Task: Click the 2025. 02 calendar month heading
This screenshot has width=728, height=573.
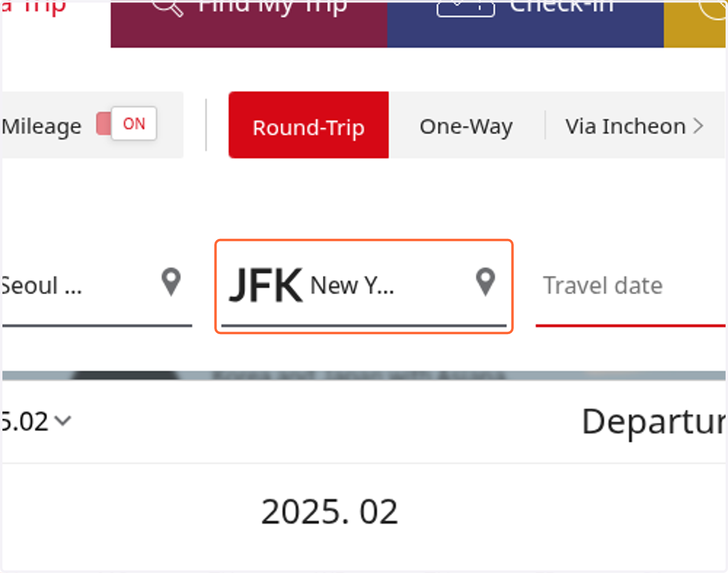Action: [329, 512]
